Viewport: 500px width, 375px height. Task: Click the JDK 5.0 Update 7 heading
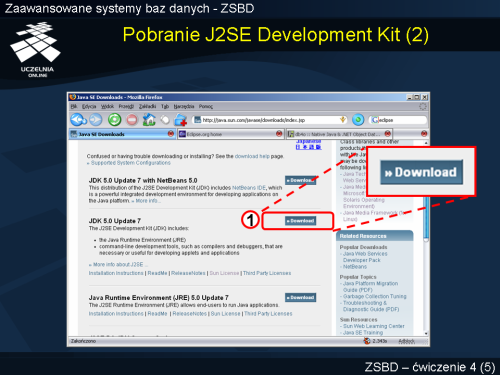click(115, 221)
